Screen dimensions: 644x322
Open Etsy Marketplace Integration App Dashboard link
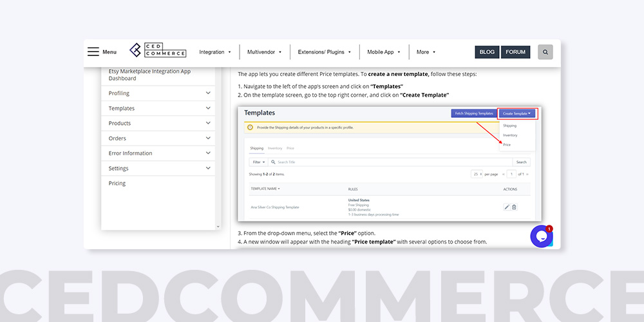149,75
